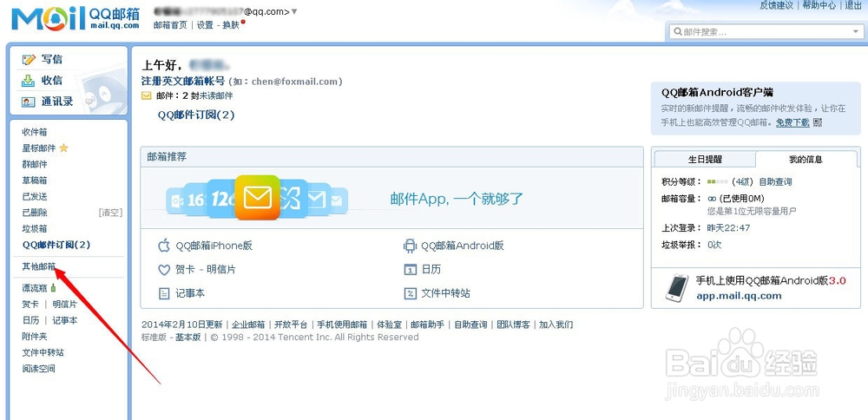Open 草稿箱 folder
The image size is (868, 420).
coord(35,180)
